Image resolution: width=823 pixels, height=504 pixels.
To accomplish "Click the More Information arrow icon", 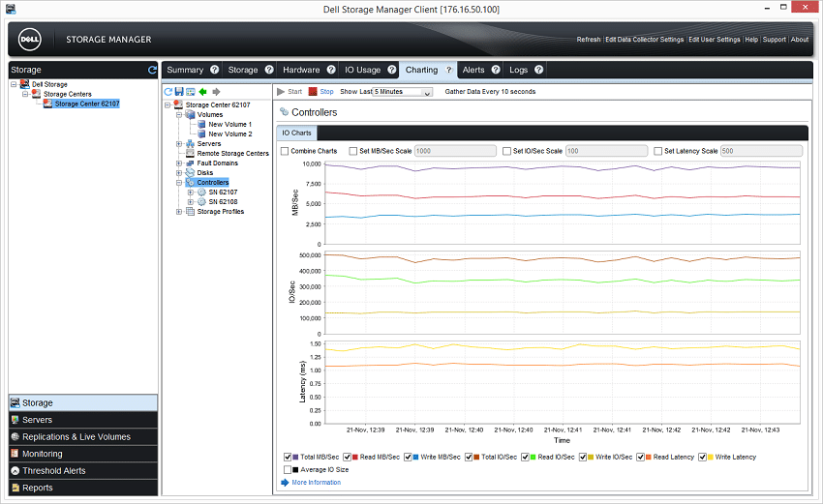I will pos(285,483).
